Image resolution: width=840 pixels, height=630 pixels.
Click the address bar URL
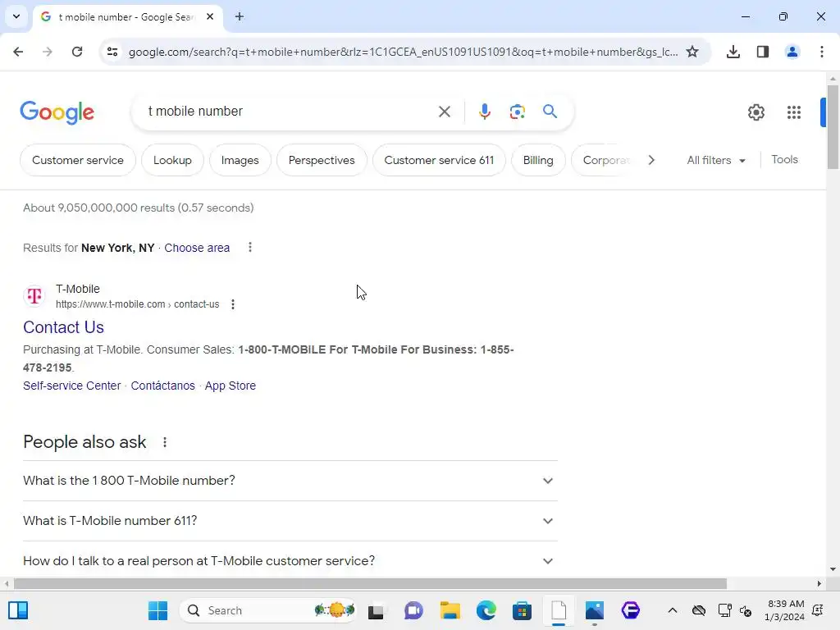[403, 52]
